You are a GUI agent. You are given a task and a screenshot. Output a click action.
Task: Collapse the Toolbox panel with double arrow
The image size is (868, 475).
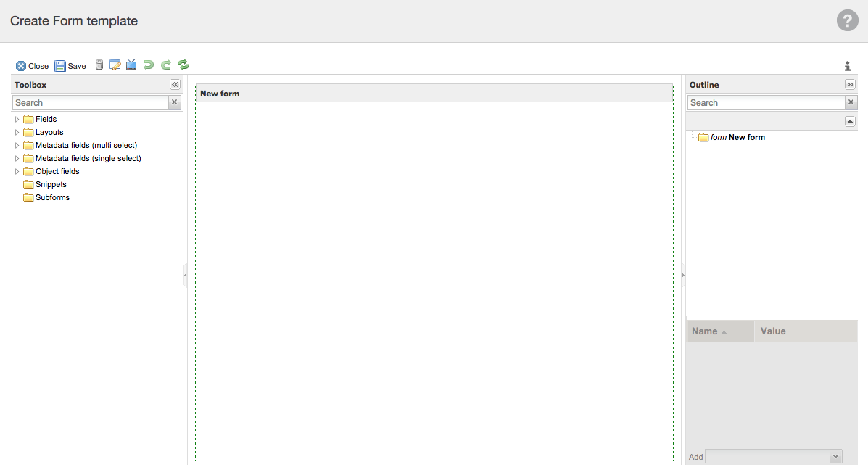[x=175, y=85]
